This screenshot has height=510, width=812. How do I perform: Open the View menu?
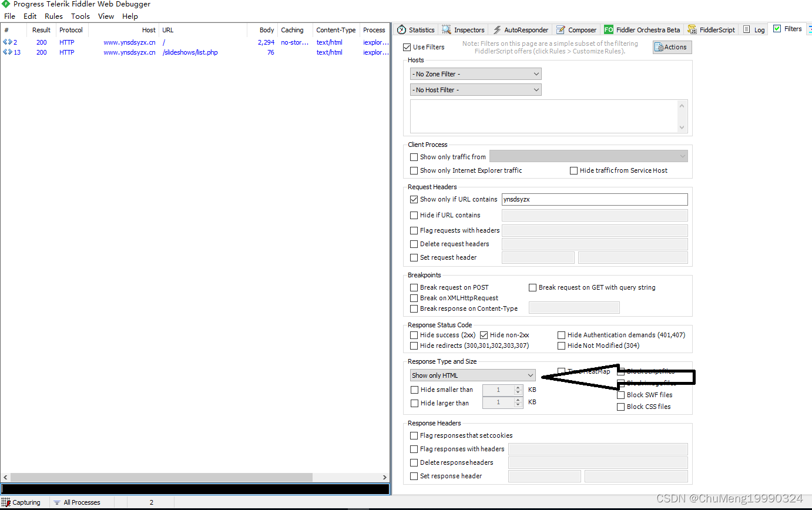coord(106,16)
